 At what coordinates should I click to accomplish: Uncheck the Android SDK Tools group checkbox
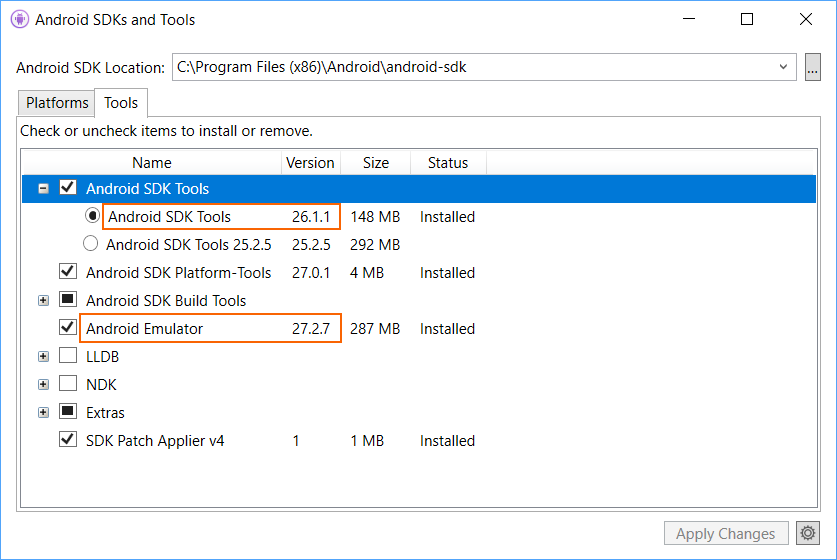pos(68,188)
